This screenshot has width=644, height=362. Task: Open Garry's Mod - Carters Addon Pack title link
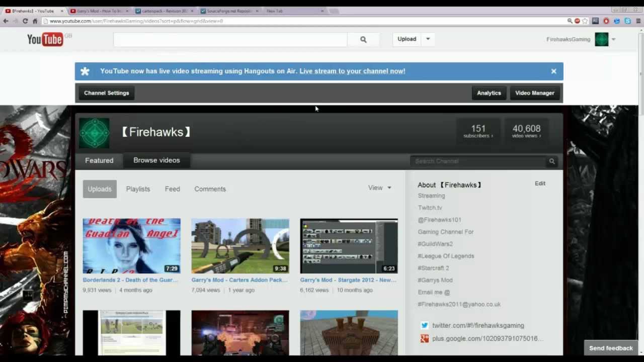click(x=239, y=280)
